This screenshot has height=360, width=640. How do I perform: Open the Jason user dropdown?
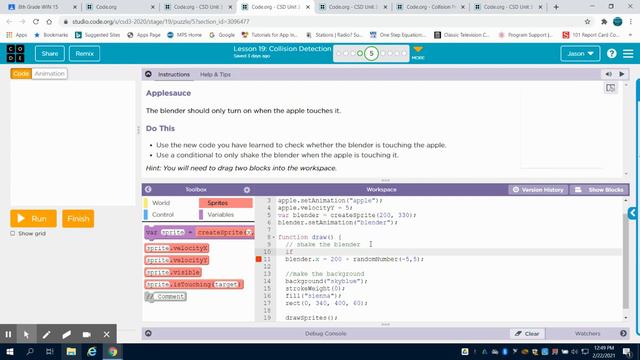click(x=580, y=53)
